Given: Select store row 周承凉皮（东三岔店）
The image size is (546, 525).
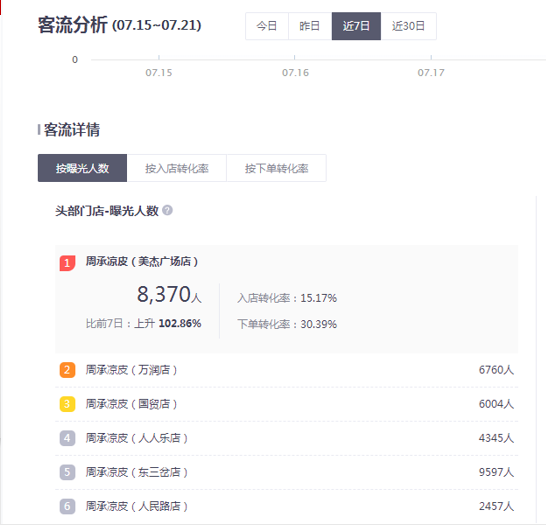Looking at the screenshot, I should (x=287, y=472).
